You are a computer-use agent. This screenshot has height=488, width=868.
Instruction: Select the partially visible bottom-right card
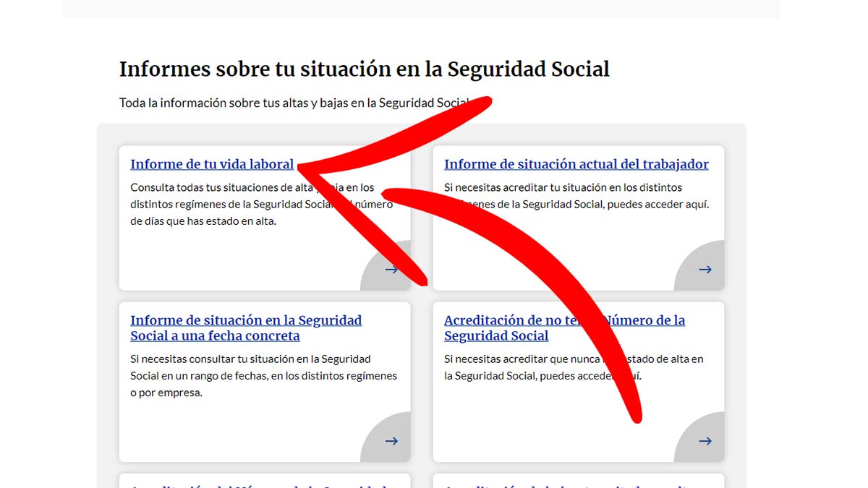[x=578, y=481]
